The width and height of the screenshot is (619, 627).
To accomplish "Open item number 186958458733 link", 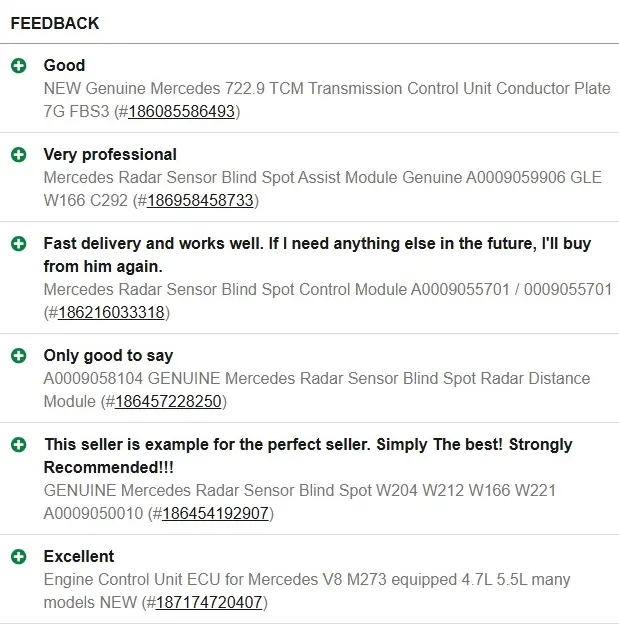I will (x=199, y=201).
